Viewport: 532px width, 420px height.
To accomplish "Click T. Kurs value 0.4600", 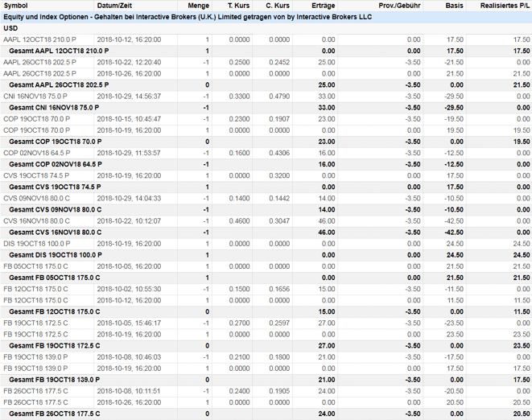I will tap(239, 221).
